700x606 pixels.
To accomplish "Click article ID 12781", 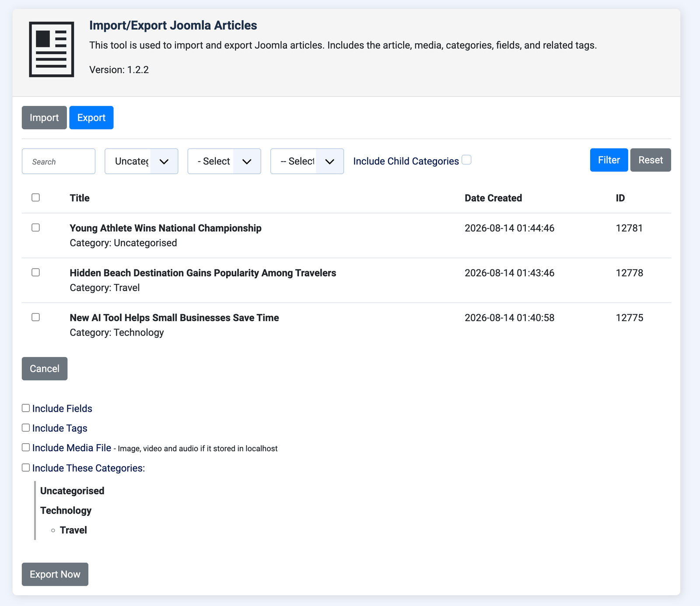I will coord(629,228).
